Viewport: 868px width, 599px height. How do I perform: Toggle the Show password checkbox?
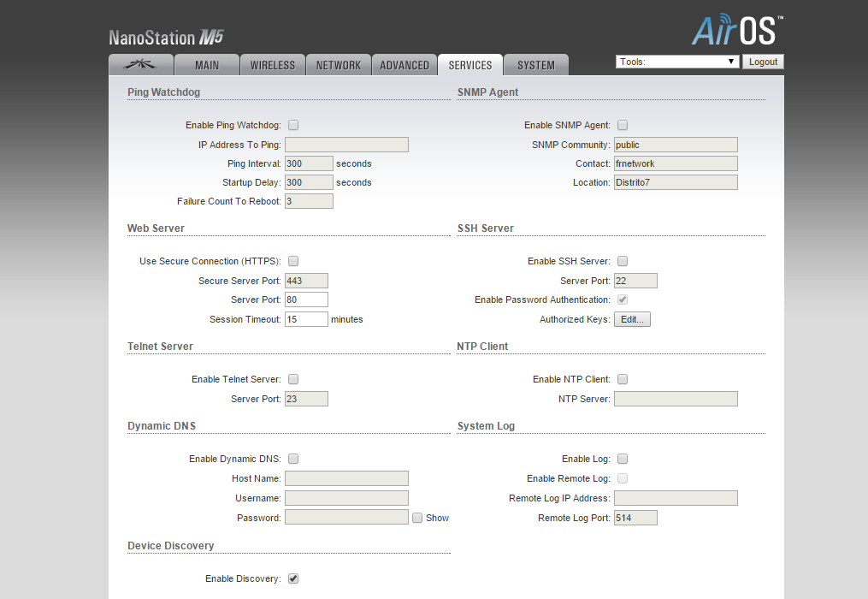[417, 518]
